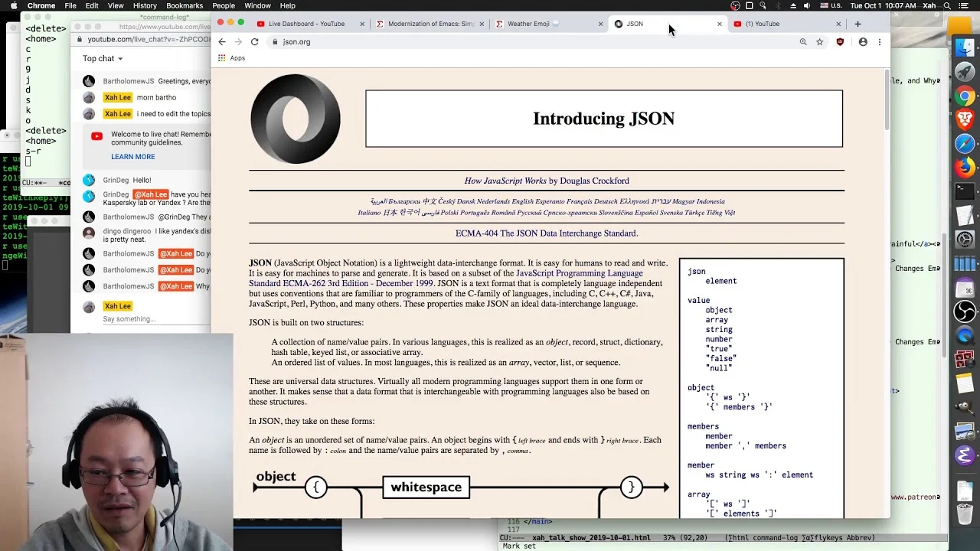Viewport: 980px width, 551px height.
Task: Go back to the previous page
Action: click(222, 42)
